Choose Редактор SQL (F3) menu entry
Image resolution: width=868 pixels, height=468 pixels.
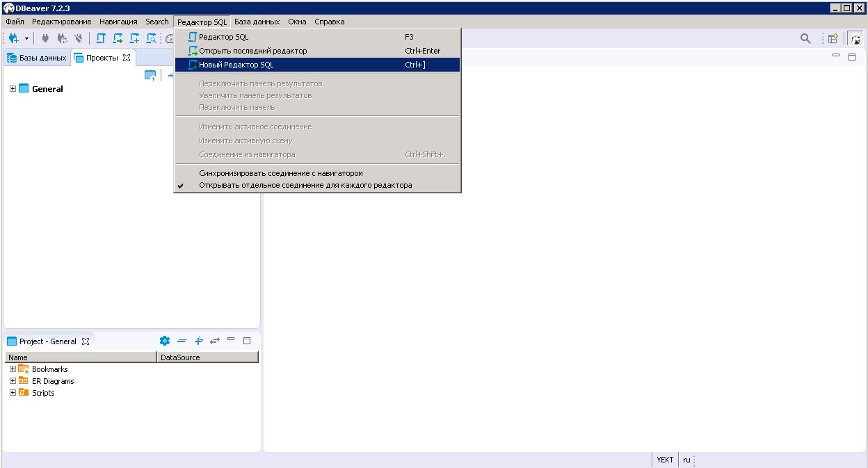pyautogui.click(x=318, y=37)
